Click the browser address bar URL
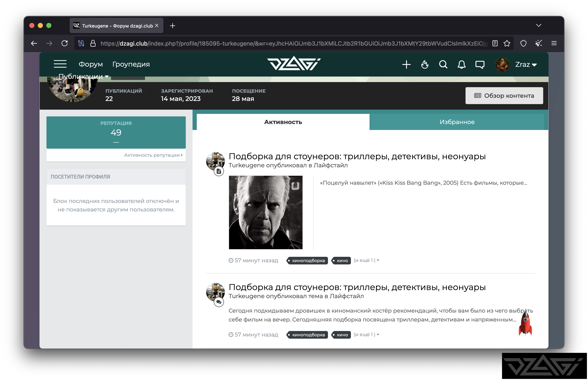Image resolution: width=588 pixels, height=380 pixels. point(294,43)
